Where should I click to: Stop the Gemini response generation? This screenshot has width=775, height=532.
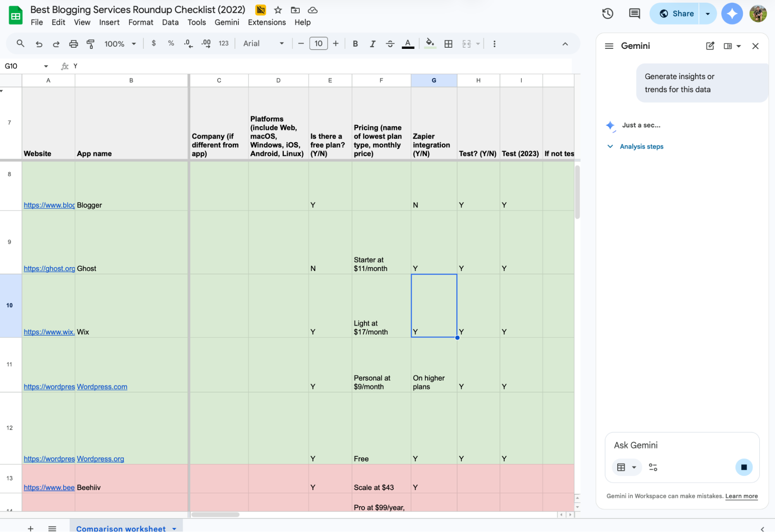click(x=744, y=467)
